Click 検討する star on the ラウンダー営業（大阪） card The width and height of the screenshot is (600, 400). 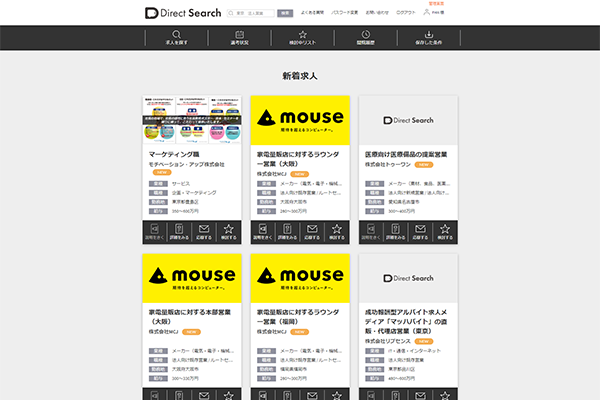pos(337,232)
